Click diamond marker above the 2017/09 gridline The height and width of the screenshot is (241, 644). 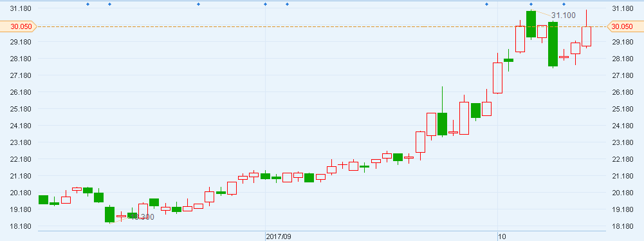265,4
